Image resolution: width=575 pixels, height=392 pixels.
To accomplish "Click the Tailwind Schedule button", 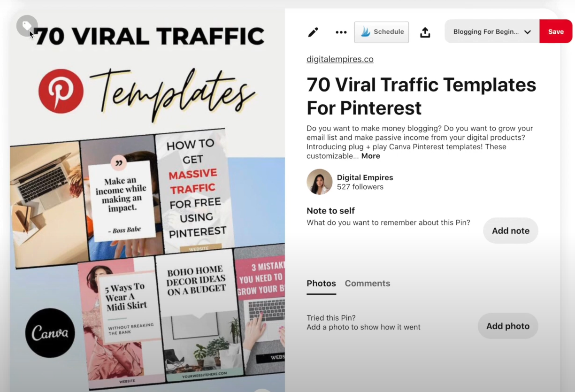I will click(381, 32).
